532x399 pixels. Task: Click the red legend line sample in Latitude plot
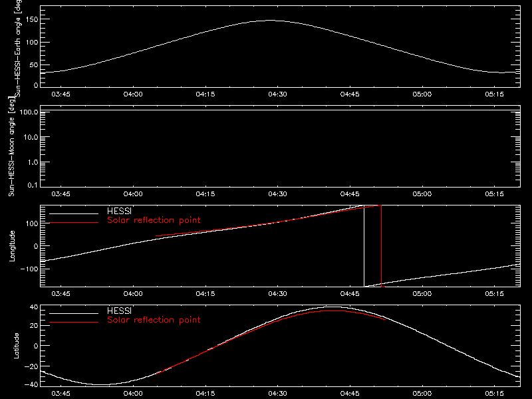point(74,323)
